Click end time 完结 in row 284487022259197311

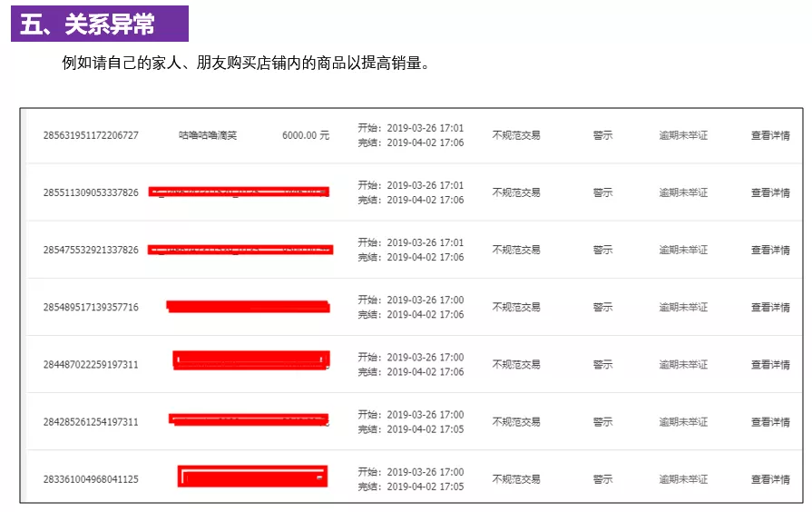(x=411, y=372)
